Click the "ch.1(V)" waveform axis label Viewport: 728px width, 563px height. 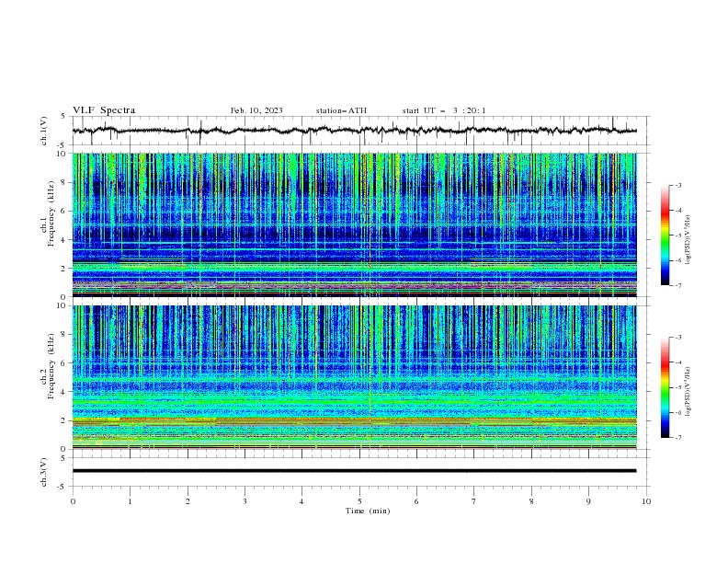pyautogui.click(x=44, y=131)
